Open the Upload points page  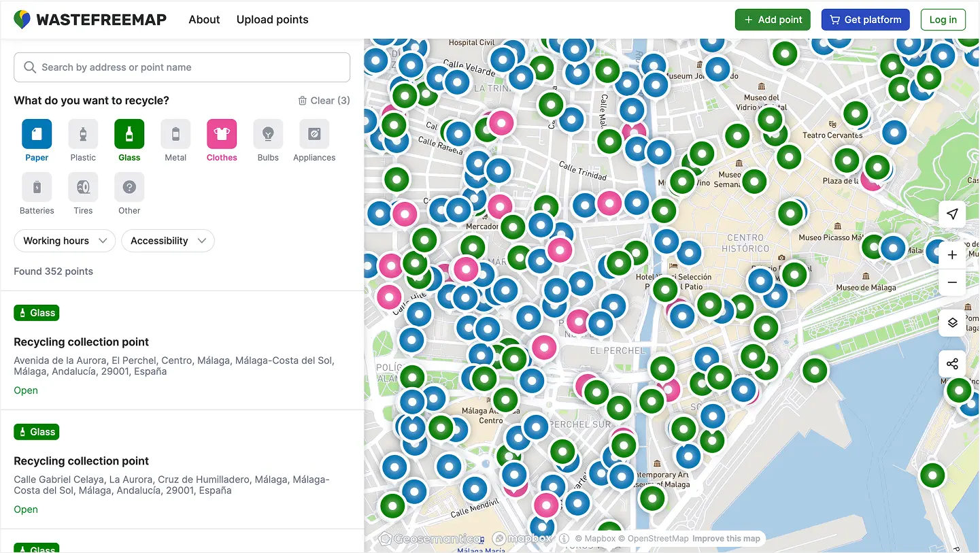(272, 20)
